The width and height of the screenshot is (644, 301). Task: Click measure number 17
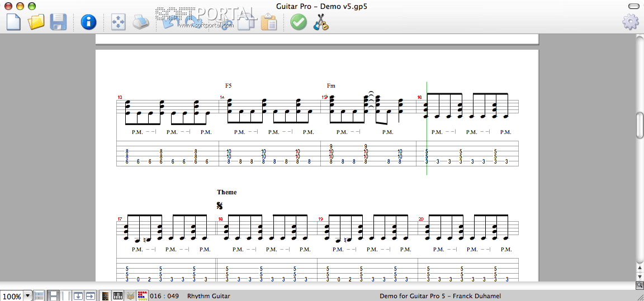pyautogui.click(x=120, y=219)
